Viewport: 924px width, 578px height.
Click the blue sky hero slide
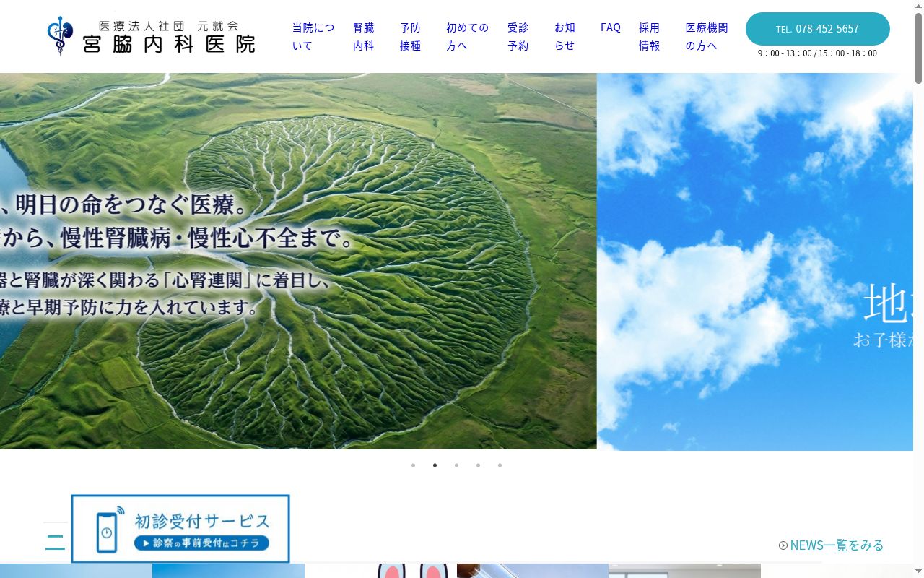click(x=755, y=262)
